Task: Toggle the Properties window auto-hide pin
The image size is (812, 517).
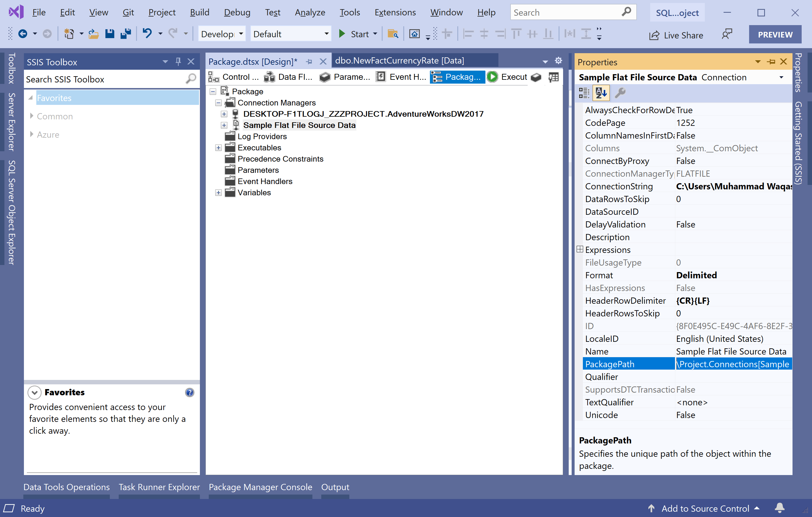Action: pyautogui.click(x=771, y=61)
